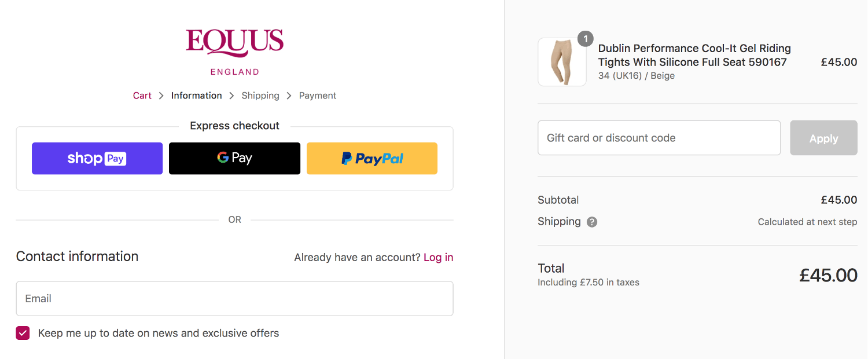Go to the Shipping breadcrumb step
Image resolution: width=868 pixels, height=359 pixels.
tap(260, 96)
